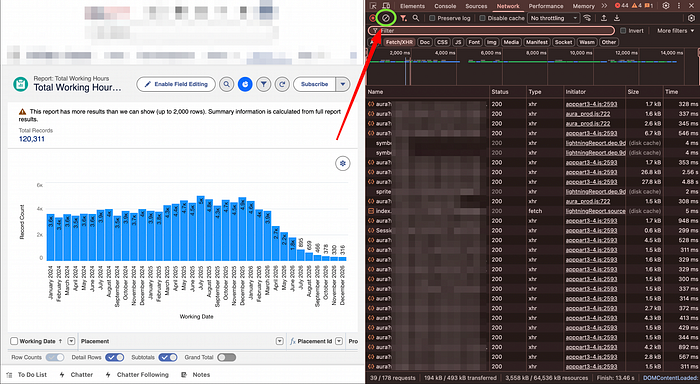
Task: Click the Total Records value 120,311
Action: click(32, 139)
